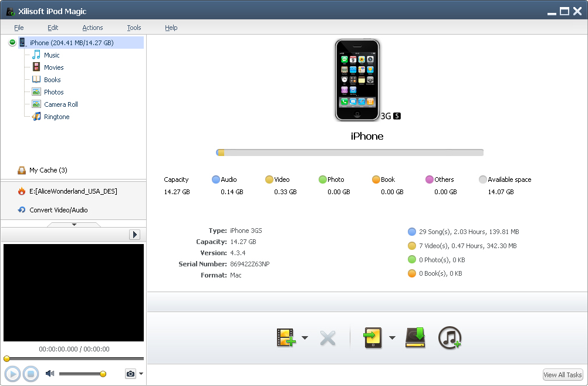Click the yellow Video legend dot
This screenshot has height=386, width=588.
pos(269,180)
